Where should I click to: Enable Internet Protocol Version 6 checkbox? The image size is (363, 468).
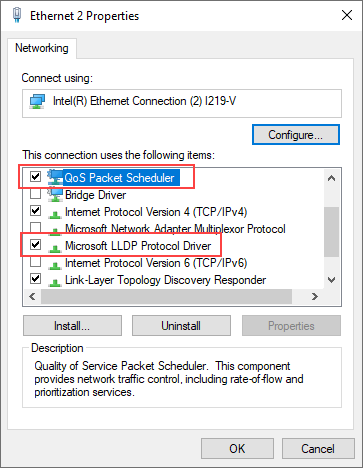35,261
